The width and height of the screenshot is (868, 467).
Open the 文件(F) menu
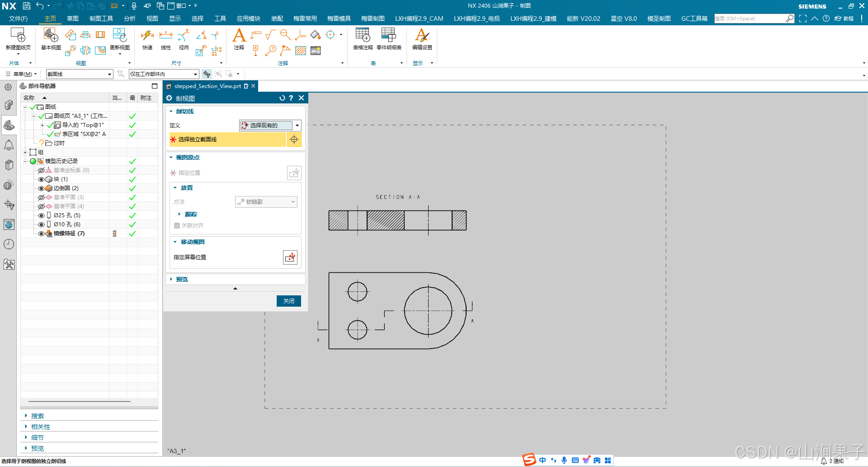tap(18, 19)
